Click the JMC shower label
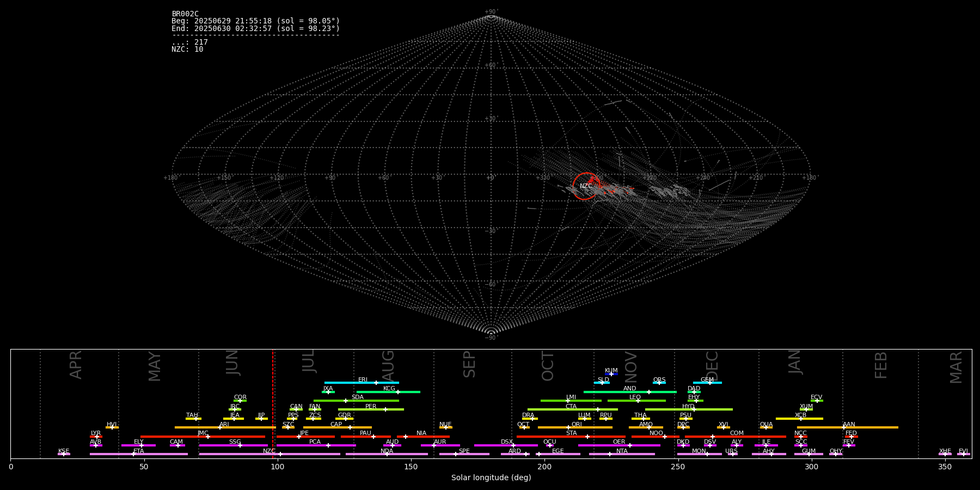 click(203, 433)
